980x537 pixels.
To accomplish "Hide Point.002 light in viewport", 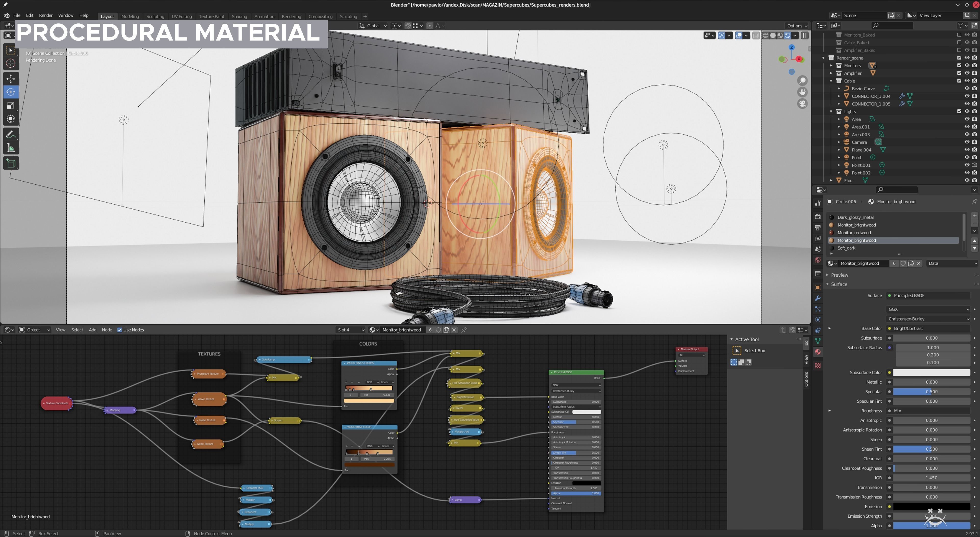I will pyautogui.click(x=967, y=173).
